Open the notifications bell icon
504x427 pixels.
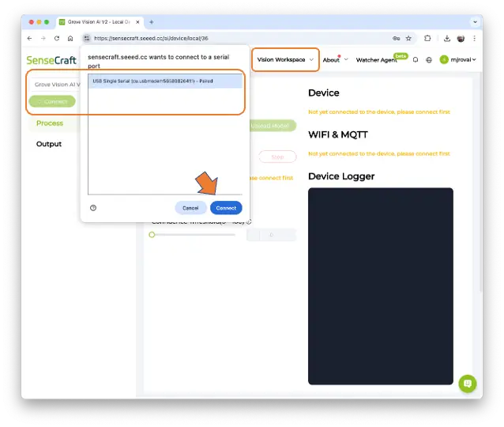(416, 60)
